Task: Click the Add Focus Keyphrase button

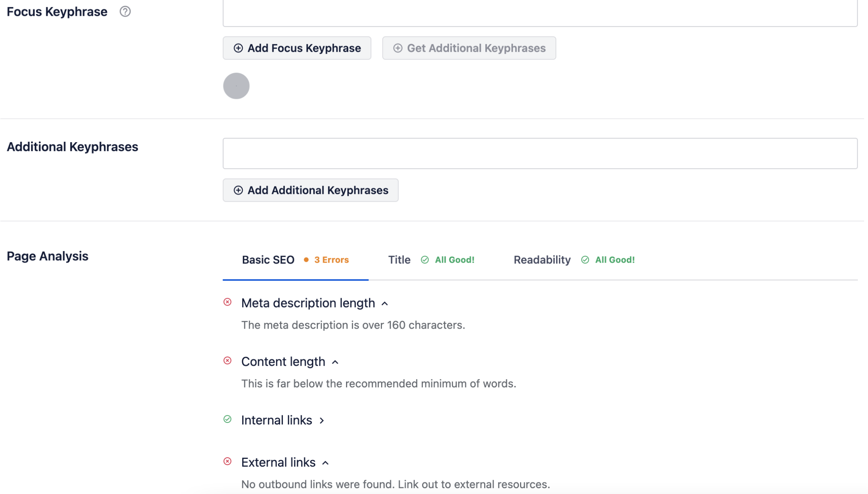Action: pyautogui.click(x=297, y=48)
